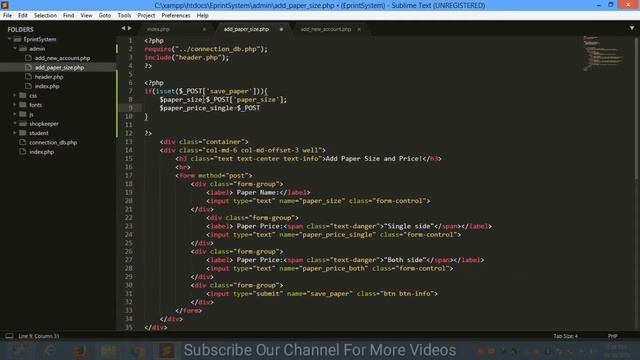Click line number 1 in the gutter
The image size is (640, 360).
131,40
